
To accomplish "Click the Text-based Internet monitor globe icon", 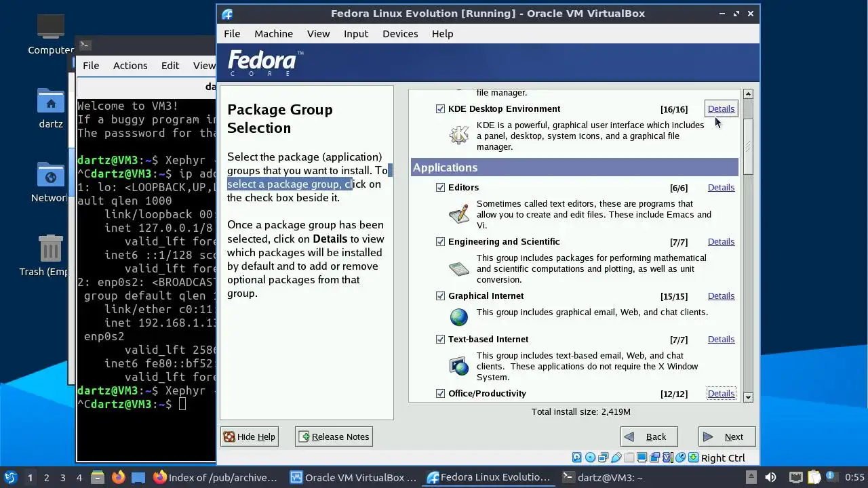I will tap(459, 367).
